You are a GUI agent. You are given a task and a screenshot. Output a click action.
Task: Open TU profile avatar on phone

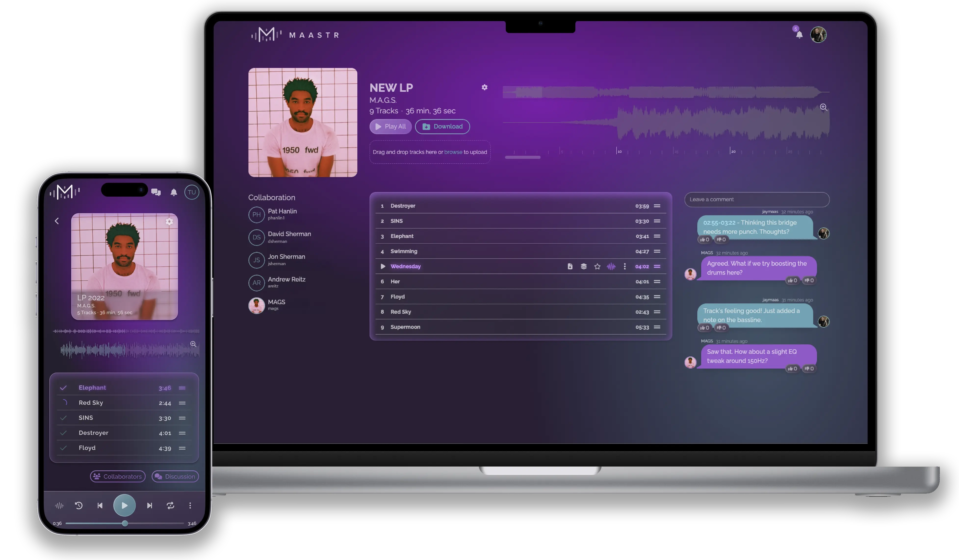(191, 192)
